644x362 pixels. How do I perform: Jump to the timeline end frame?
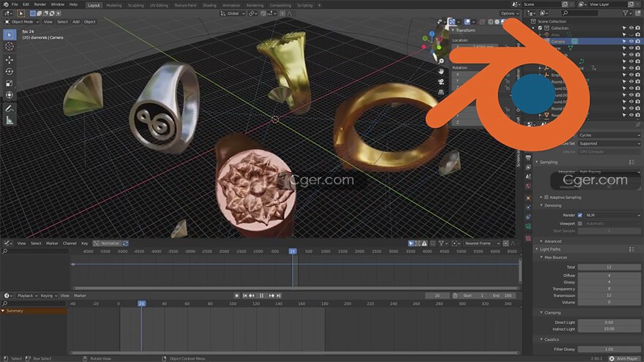point(279,295)
